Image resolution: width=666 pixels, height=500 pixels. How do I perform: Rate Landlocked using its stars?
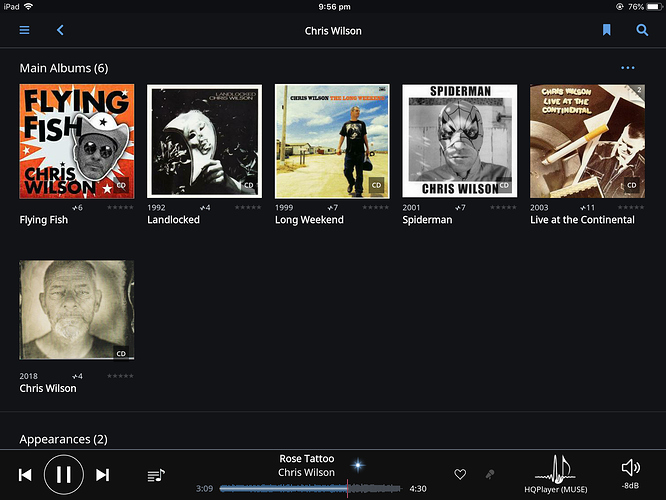(248, 207)
